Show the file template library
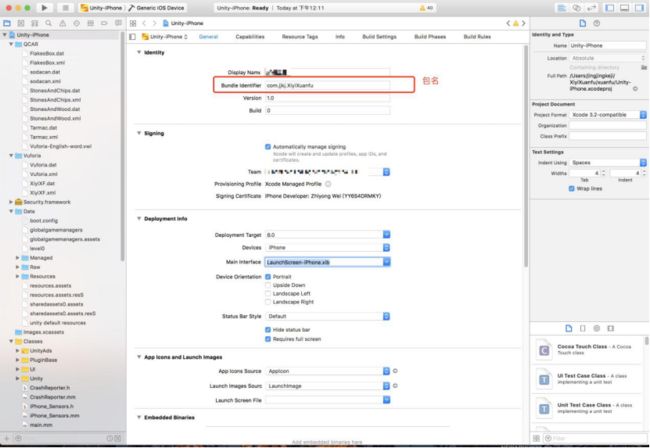The height and width of the screenshot is (448, 650). pyautogui.click(x=569, y=328)
